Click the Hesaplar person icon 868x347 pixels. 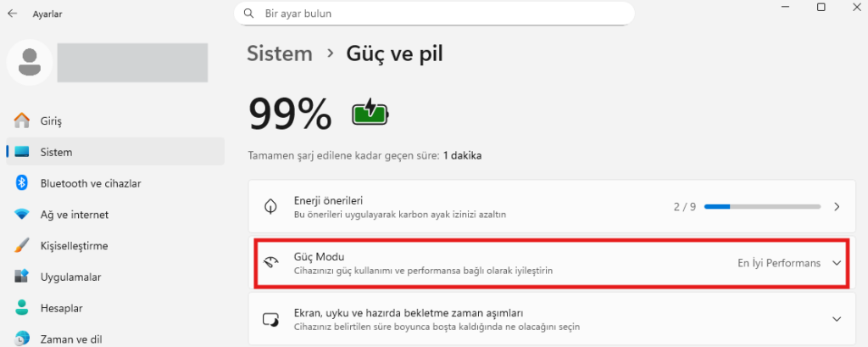pos(22,308)
